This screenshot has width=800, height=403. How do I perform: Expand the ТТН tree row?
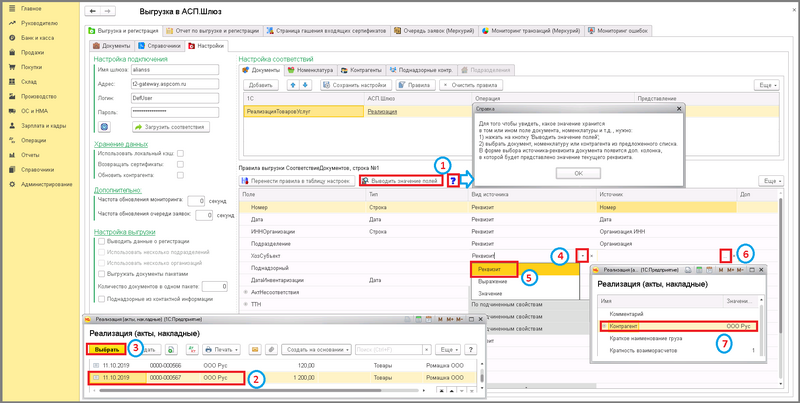click(x=245, y=304)
